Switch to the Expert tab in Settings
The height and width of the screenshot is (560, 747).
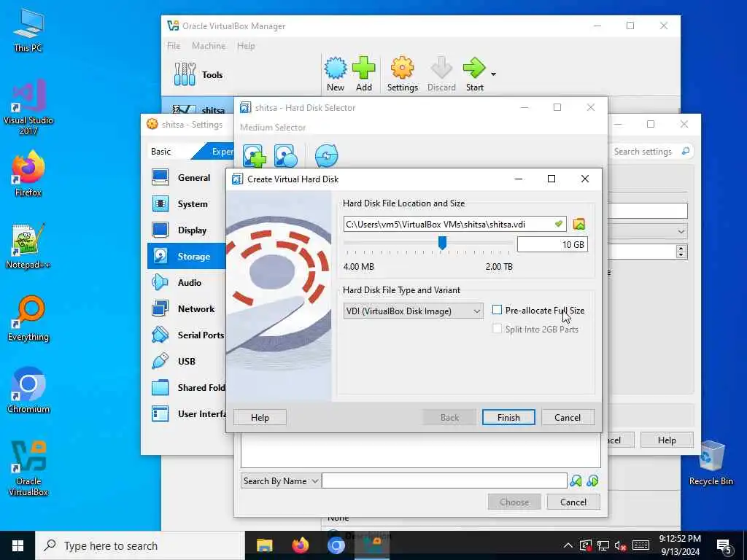click(219, 152)
